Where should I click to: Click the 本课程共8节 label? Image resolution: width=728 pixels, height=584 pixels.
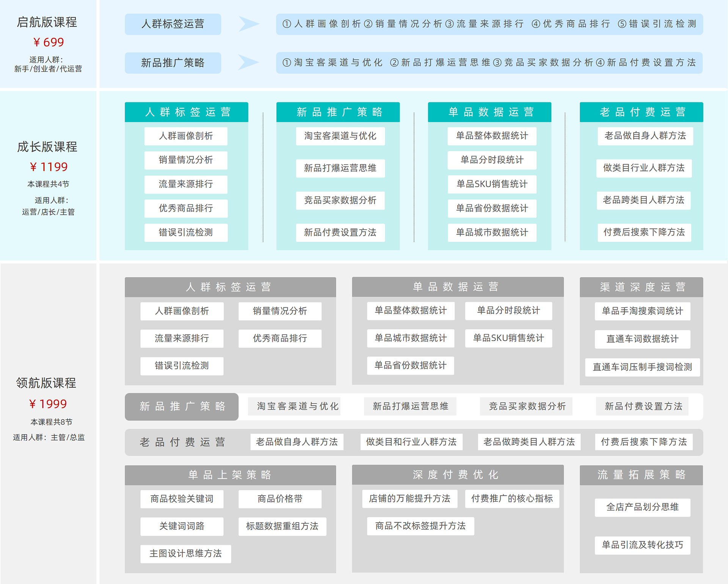[51, 422]
